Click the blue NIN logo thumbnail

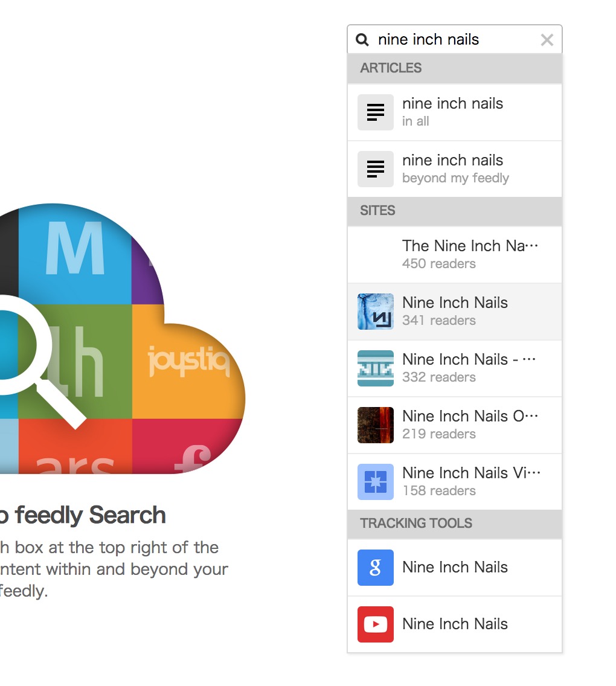click(375, 311)
